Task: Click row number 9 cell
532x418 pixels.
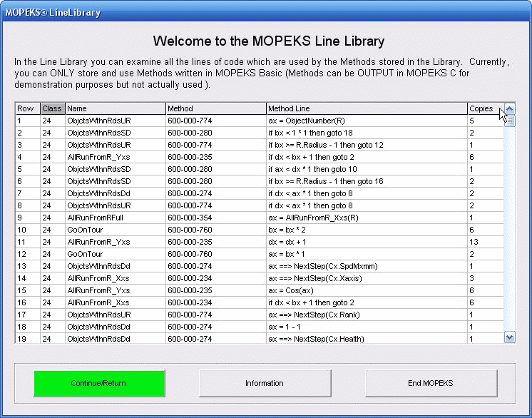Action: (x=28, y=218)
